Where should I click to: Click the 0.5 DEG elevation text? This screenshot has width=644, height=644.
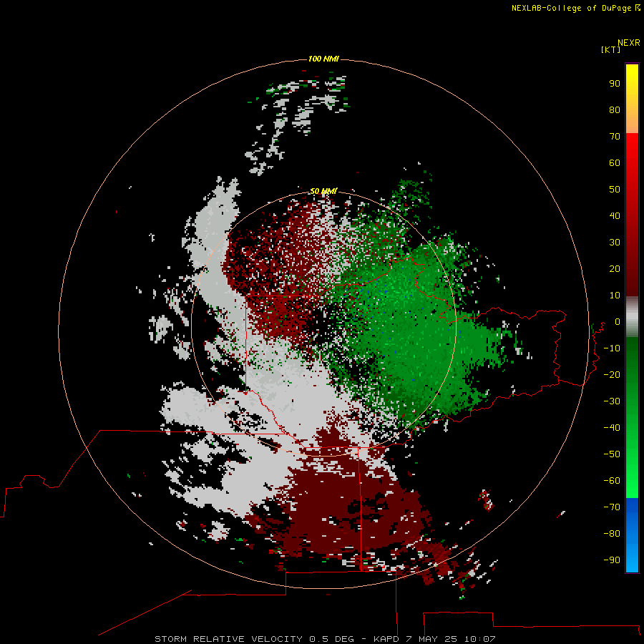[x=331, y=639]
